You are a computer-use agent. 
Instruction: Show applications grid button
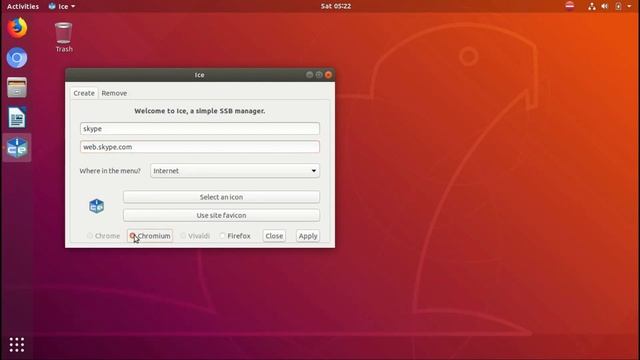click(17, 345)
